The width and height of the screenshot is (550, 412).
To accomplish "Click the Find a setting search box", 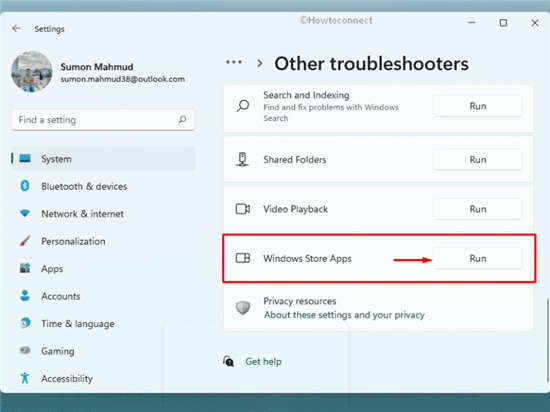I will coord(103,120).
